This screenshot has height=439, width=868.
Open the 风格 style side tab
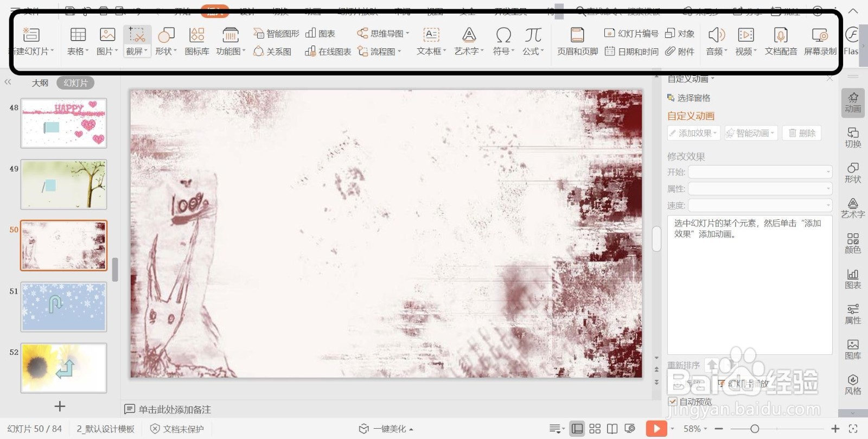(853, 385)
